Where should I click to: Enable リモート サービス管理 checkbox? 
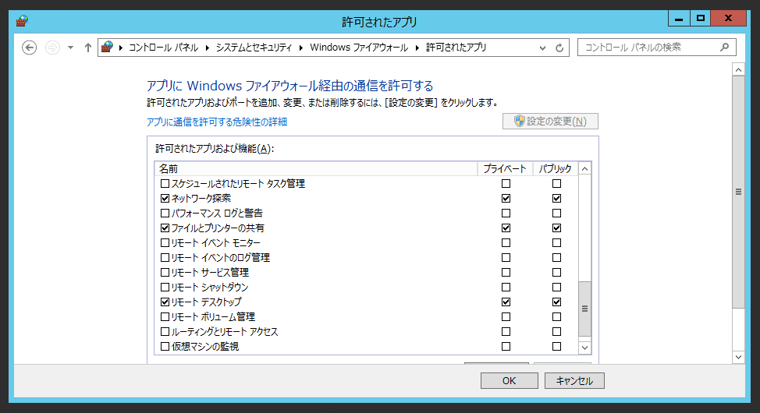point(165,272)
